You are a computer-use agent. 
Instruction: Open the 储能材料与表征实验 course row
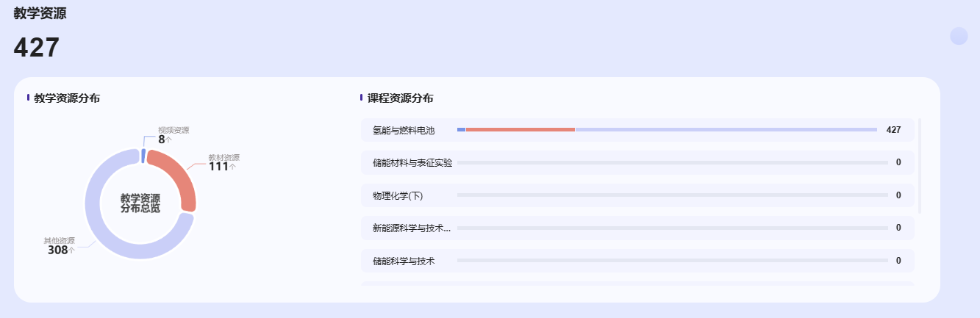click(412, 162)
